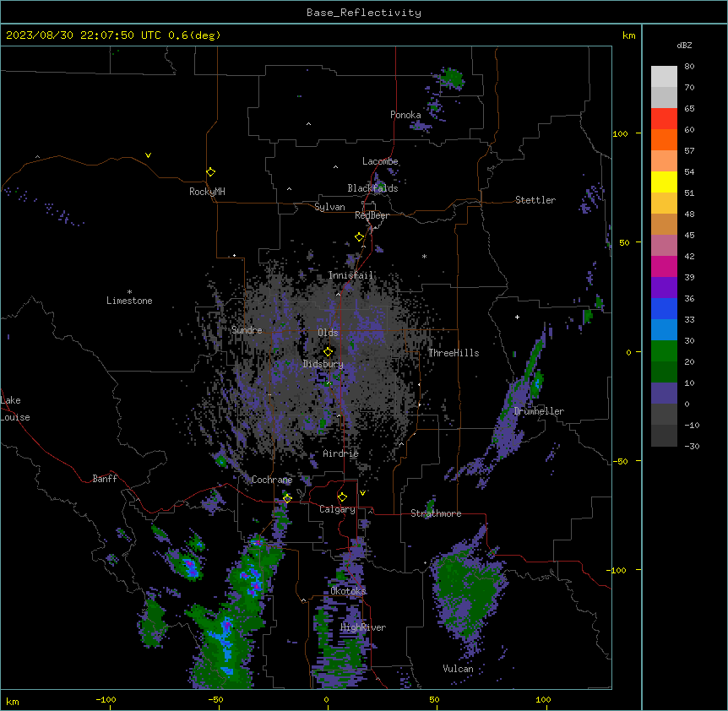The image size is (728, 711).
Task: Click the Lake Louise label
Action: [x=15, y=409]
